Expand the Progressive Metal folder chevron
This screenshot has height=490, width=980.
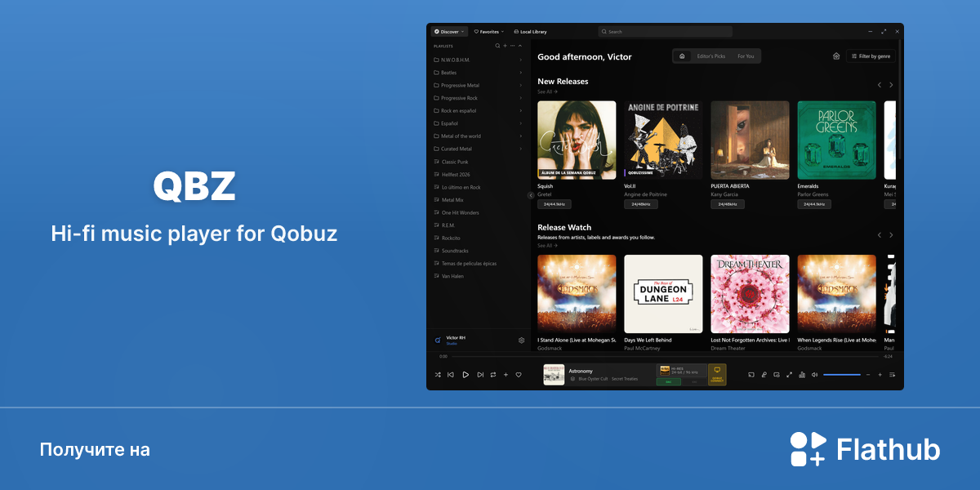(x=521, y=85)
